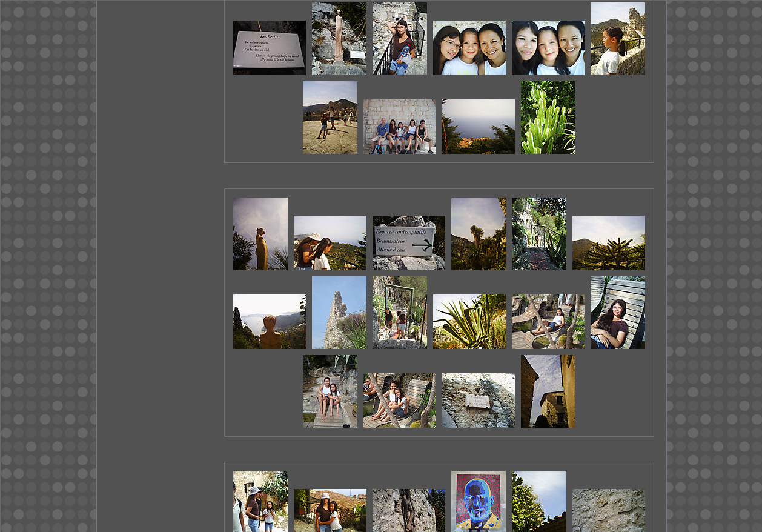Open the golden statue head overlooking sea
The image size is (762, 532).
tap(269, 322)
